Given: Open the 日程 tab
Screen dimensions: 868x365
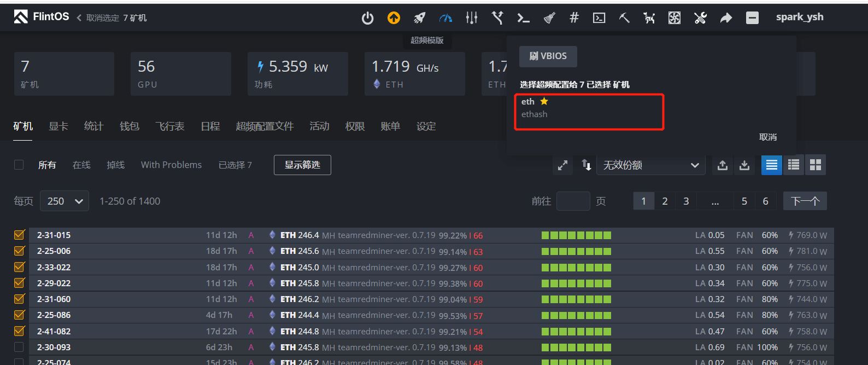Looking at the screenshot, I should pos(210,126).
